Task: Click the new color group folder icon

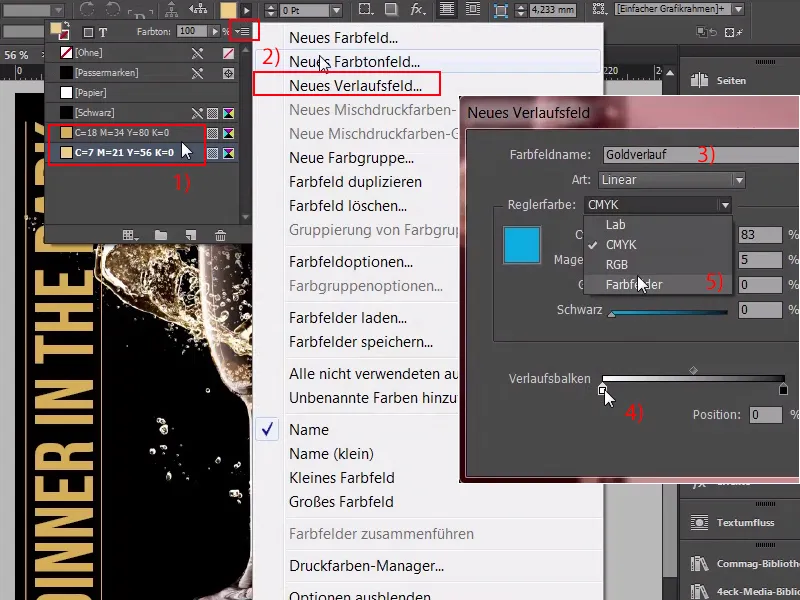Action: pos(161,235)
